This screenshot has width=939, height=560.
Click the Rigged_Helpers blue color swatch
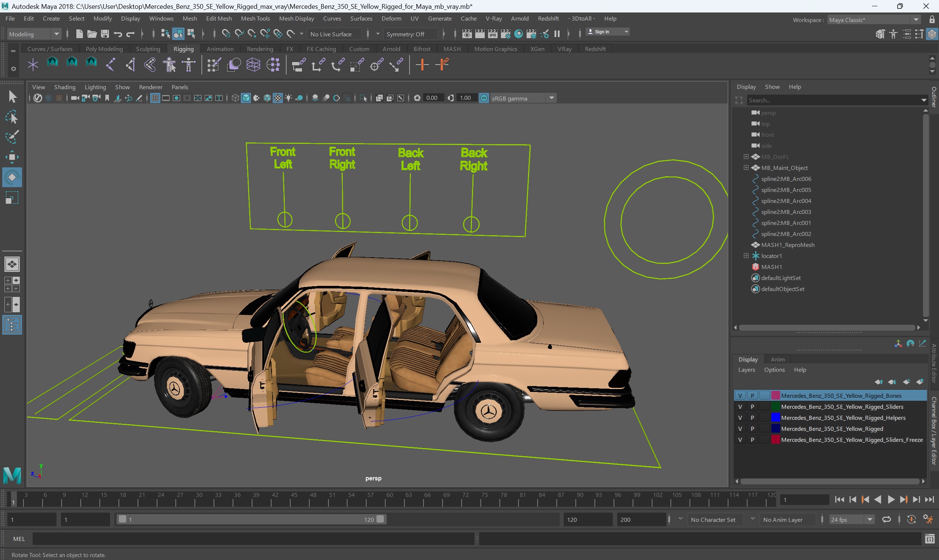click(775, 417)
